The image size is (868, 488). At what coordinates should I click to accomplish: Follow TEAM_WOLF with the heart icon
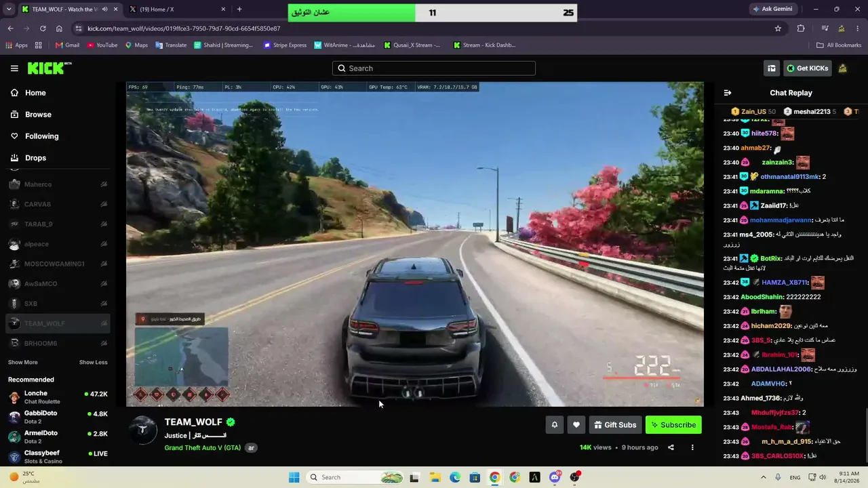tap(576, 425)
